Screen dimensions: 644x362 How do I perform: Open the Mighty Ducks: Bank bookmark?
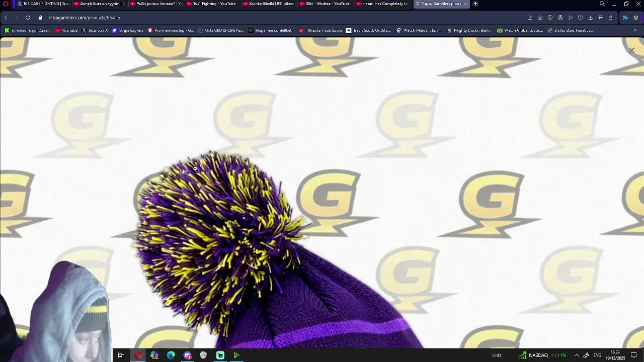pos(469,30)
